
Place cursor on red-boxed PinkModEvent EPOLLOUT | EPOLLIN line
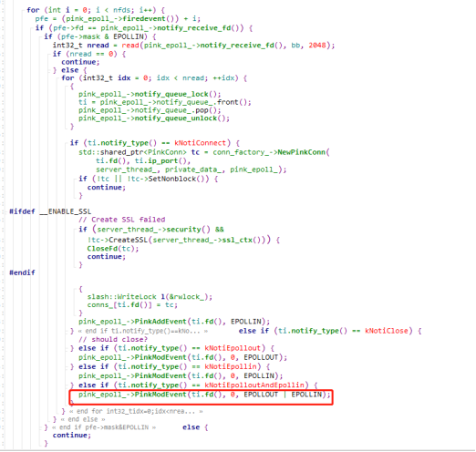pos(204,395)
